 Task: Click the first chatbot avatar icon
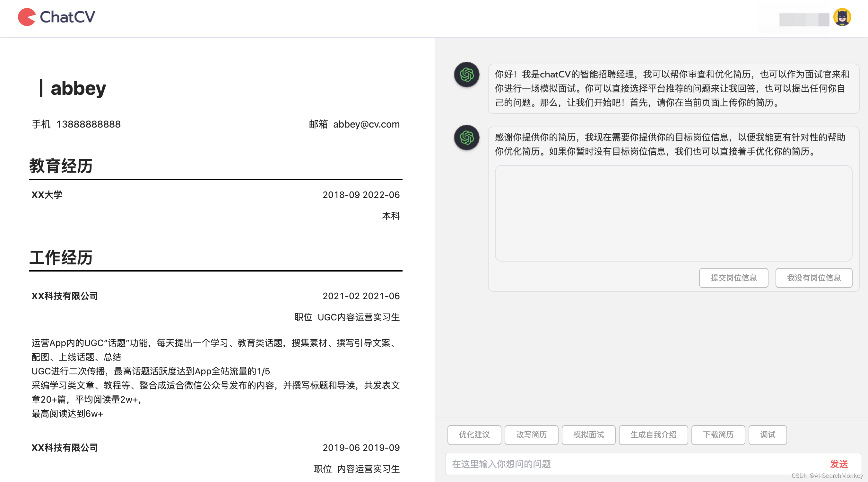click(466, 75)
